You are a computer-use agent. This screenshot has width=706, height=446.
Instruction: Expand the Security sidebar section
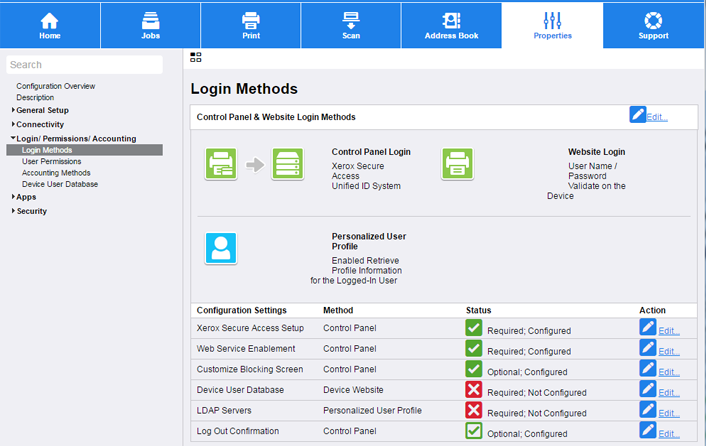pos(31,211)
